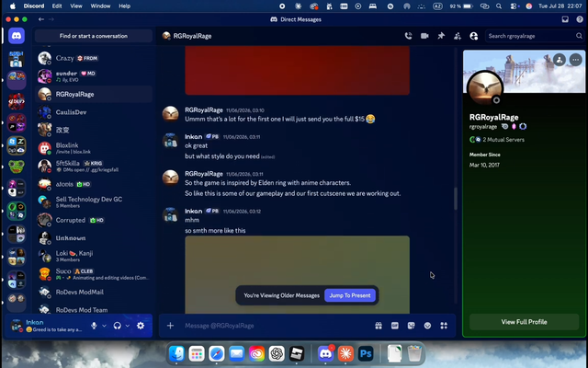This screenshot has width=588, height=368.
Task: Click the chat scrollbar thumb
Action: [x=456, y=199]
